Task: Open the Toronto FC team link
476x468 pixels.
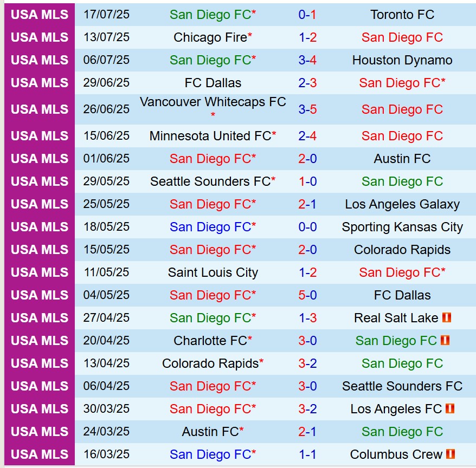Action: (402, 15)
